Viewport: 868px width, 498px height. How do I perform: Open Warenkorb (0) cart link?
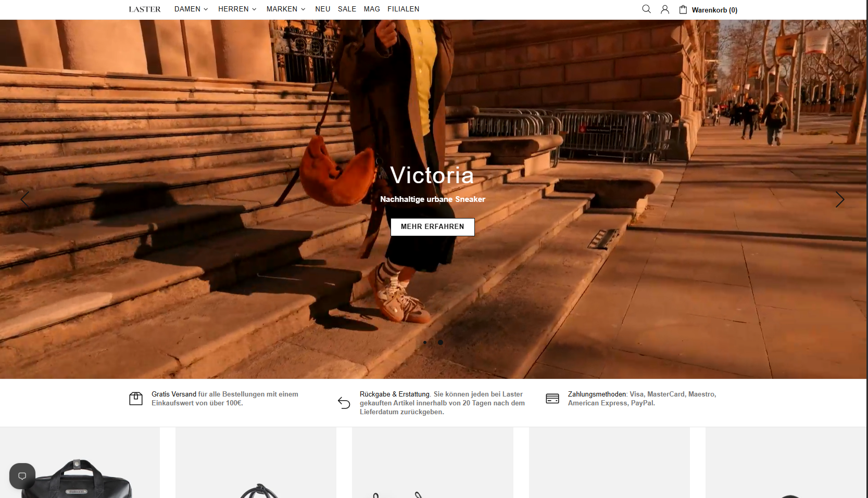point(714,10)
